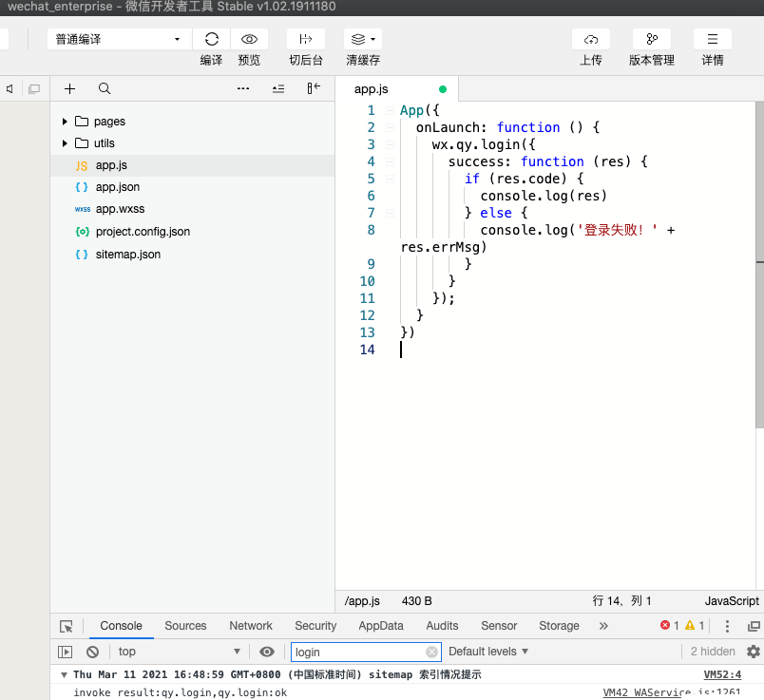The height and width of the screenshot is (700, 764).
Task: Search files with the magnifier icon
Action: [105, 88]
